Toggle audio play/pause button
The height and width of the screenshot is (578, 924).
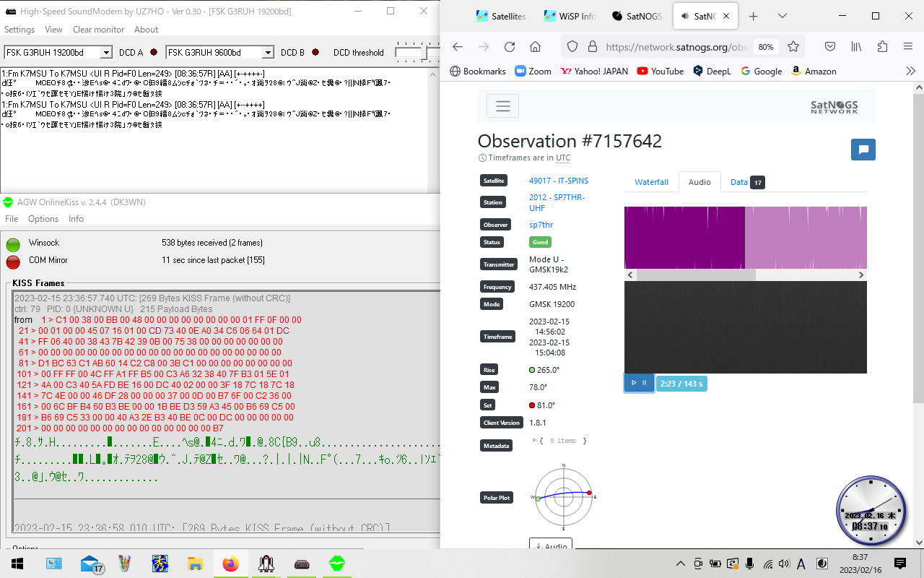639,383
